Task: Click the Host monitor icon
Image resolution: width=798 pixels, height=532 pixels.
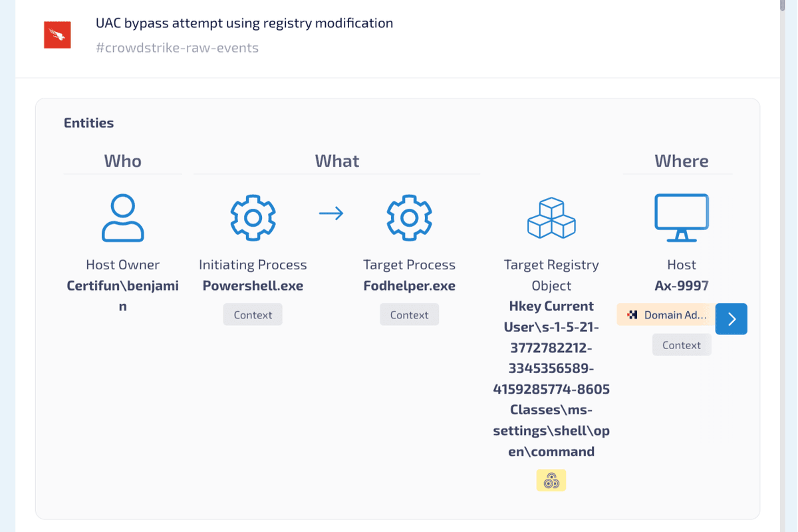Action: 682,218
